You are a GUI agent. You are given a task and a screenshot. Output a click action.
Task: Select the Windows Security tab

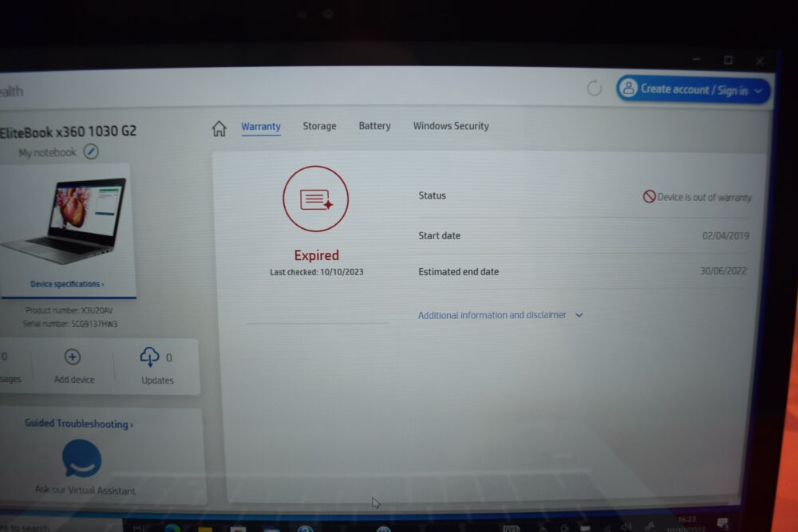coord(451,126)
